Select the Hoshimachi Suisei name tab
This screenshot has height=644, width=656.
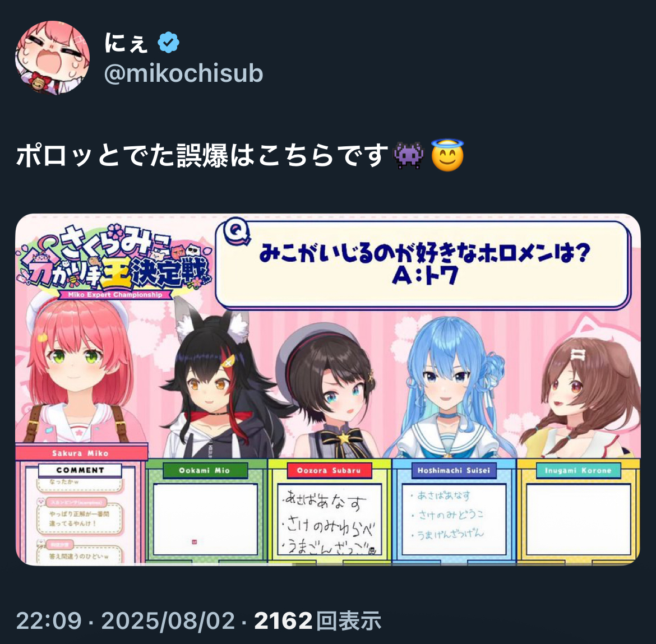point(454,470)
